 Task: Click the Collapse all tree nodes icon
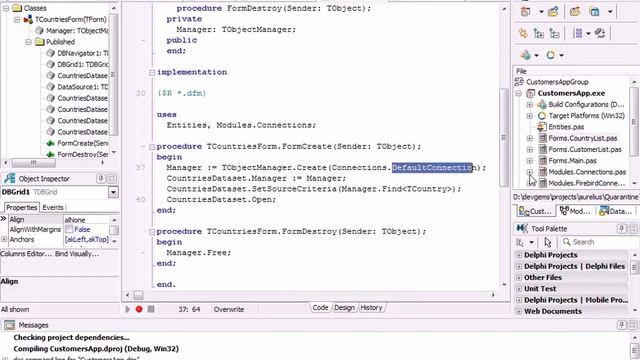pyautogui.click(x=554, y=33)
